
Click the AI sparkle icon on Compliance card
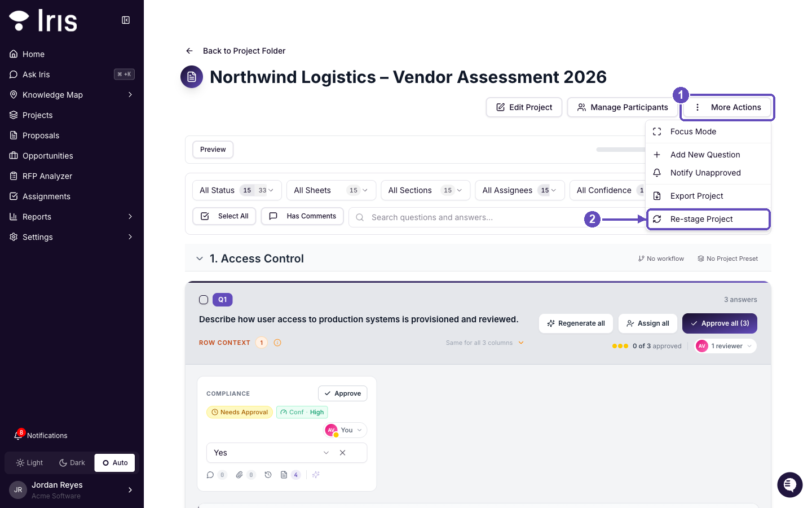tap(316, 475)
